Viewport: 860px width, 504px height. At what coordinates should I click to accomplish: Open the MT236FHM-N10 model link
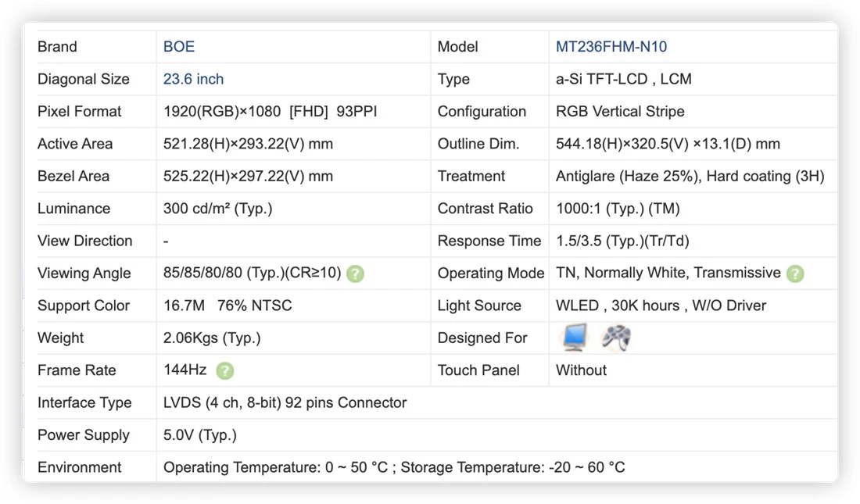point(611,47)
